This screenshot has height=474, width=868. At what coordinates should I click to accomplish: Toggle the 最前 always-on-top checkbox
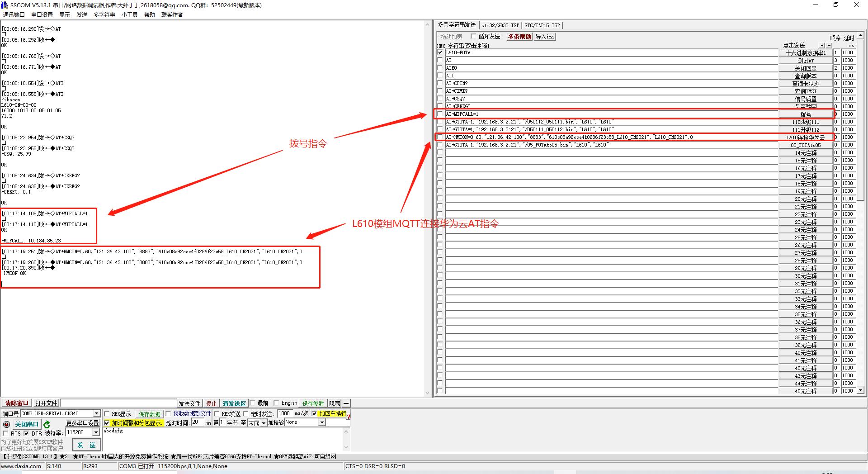(252, 403)
